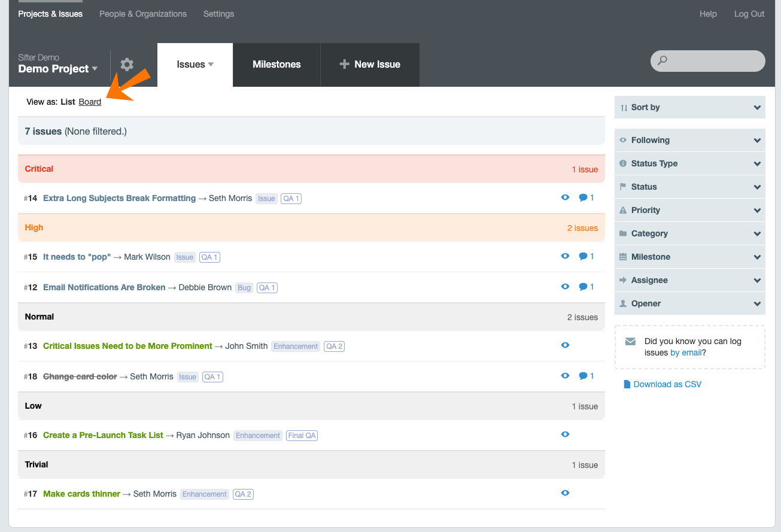Open issue Make cards thinner

click(x=81, y=494)
